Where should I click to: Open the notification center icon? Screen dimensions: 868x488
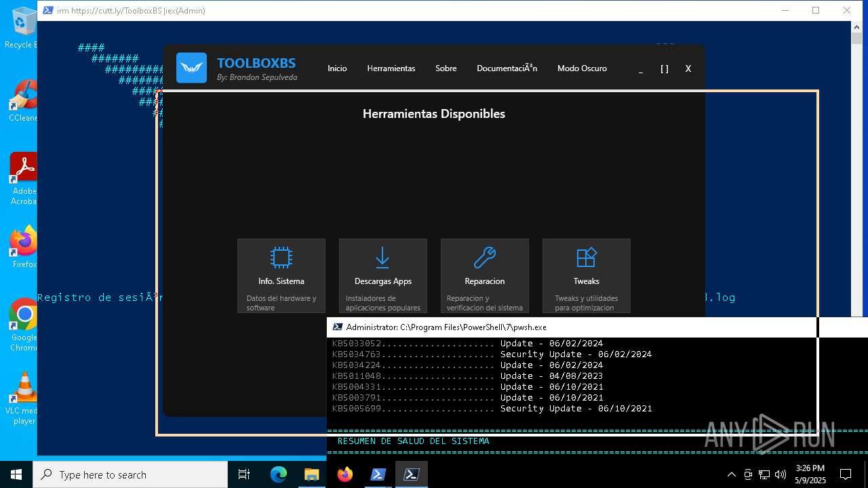point(846,474)
